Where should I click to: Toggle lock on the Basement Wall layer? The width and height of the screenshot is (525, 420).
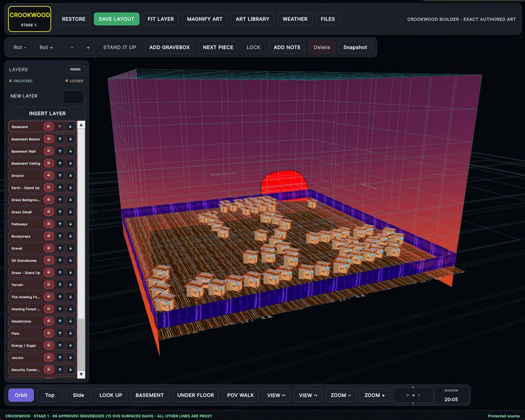(49, 151)
